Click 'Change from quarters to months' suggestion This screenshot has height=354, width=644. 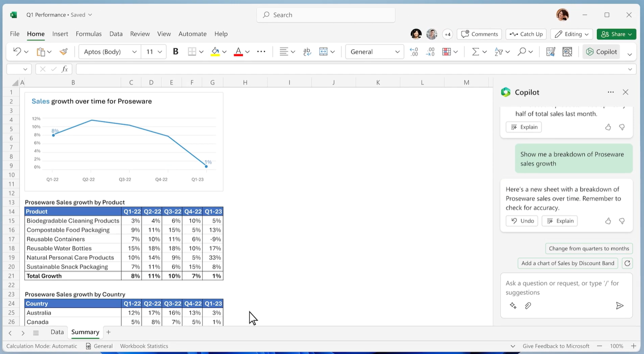tap(589, 248)
